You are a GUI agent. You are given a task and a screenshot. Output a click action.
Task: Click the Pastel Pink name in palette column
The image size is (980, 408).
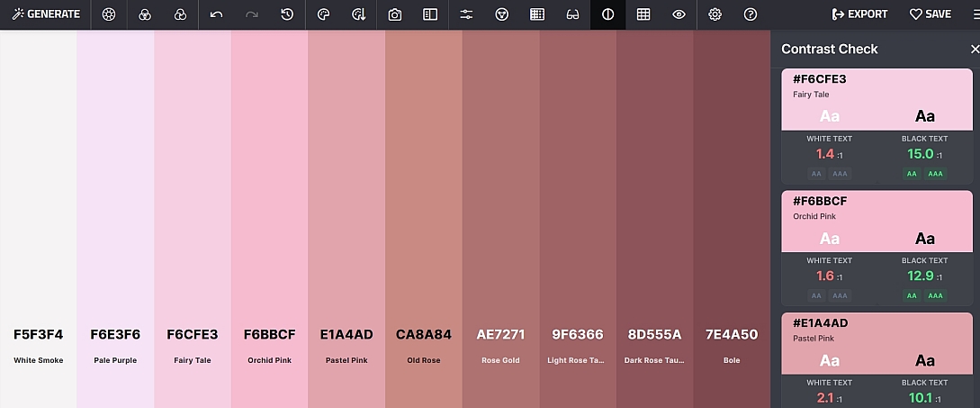click(346, 360)
